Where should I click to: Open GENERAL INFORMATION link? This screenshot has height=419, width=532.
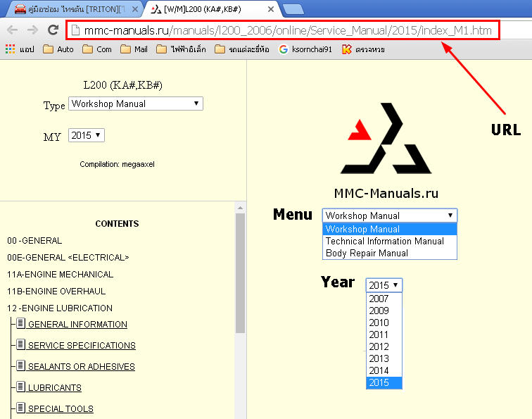coord(77,324)
